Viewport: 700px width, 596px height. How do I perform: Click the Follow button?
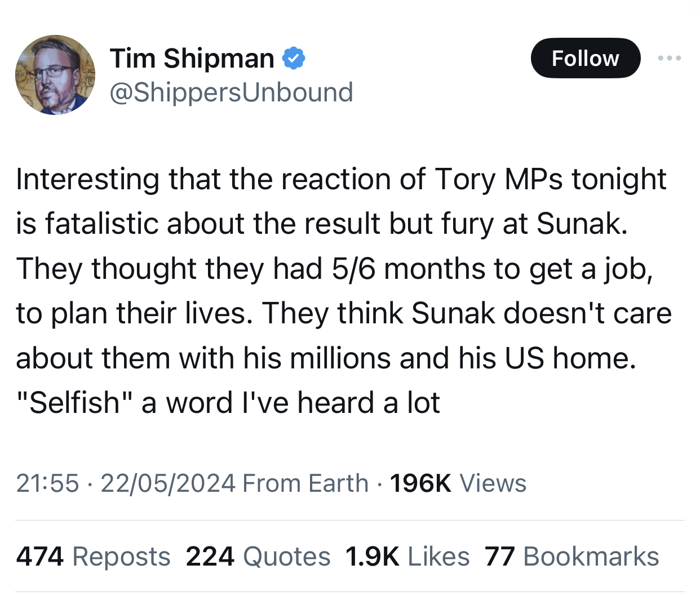pyautogui.click(x=585, y=58)
